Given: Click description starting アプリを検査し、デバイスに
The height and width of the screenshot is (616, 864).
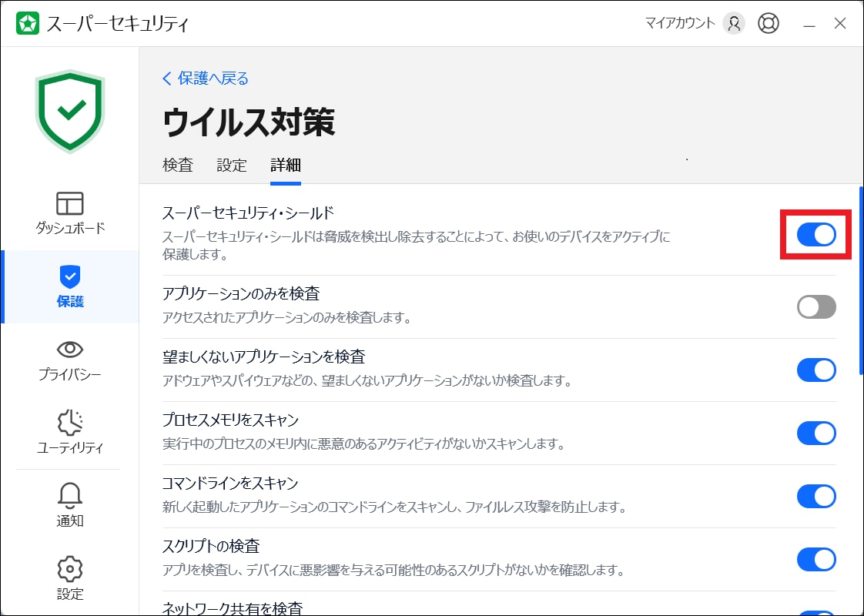Looking at the screenshot, I should click(x=393, y=570).
